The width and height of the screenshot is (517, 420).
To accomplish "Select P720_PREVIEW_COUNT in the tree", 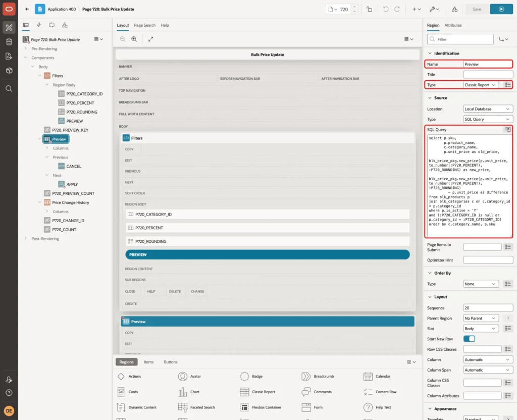I will [x=73, y=193].
